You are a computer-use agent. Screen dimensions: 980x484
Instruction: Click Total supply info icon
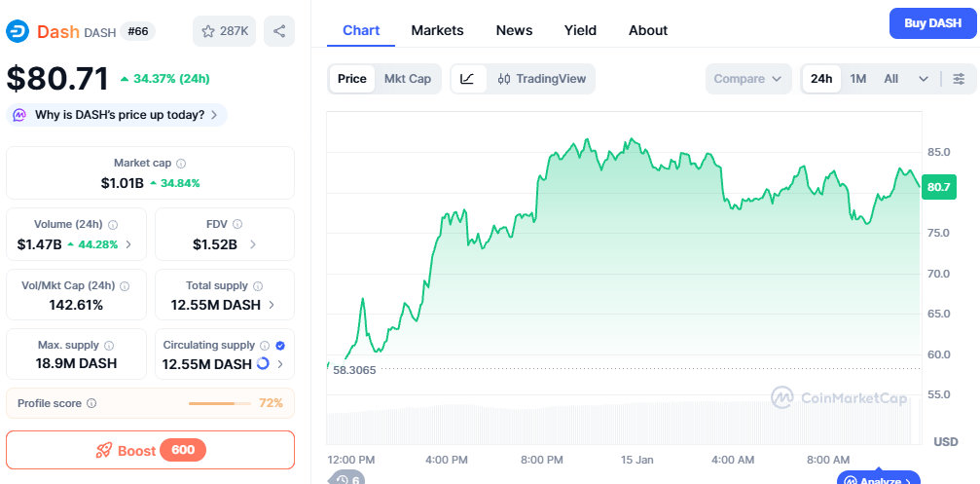click(258, 285)
